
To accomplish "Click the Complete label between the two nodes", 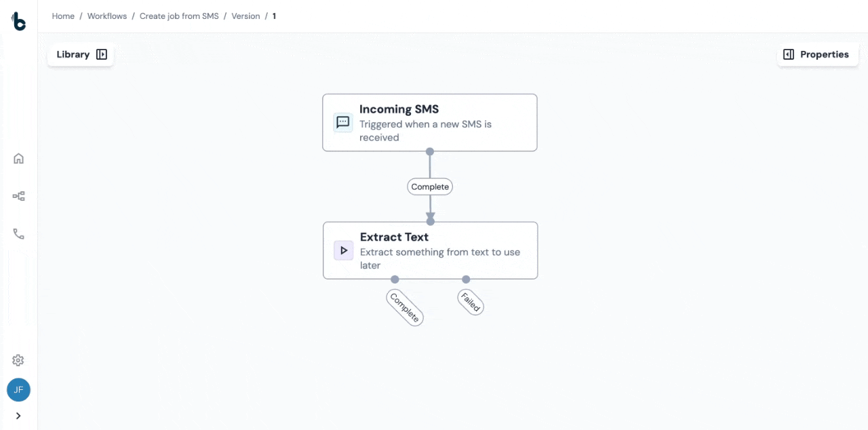I will pos(430,187).
